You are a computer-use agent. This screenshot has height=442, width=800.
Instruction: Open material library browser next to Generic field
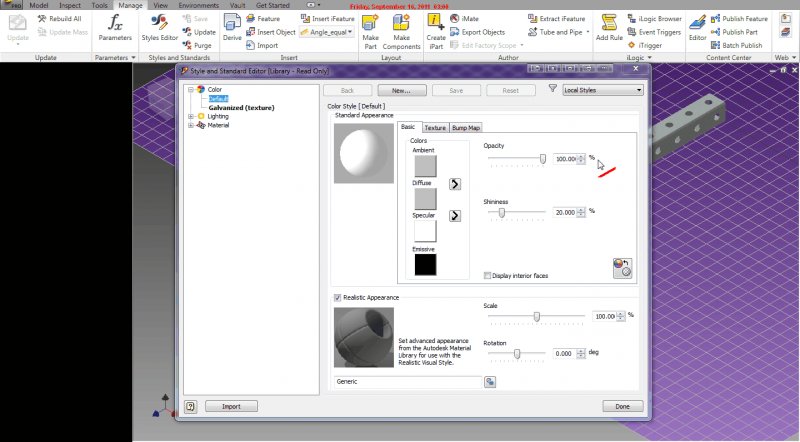pos(491,382)
